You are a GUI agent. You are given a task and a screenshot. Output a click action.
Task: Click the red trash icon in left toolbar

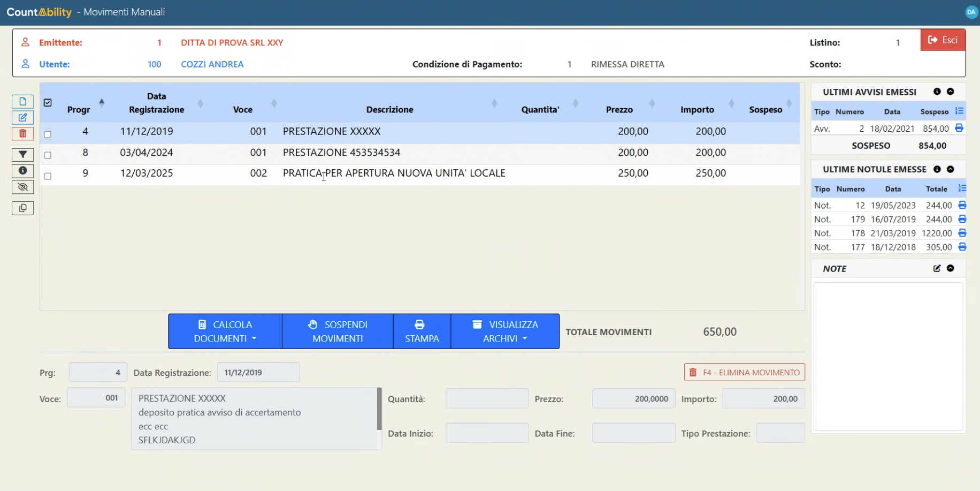[22, 134]
